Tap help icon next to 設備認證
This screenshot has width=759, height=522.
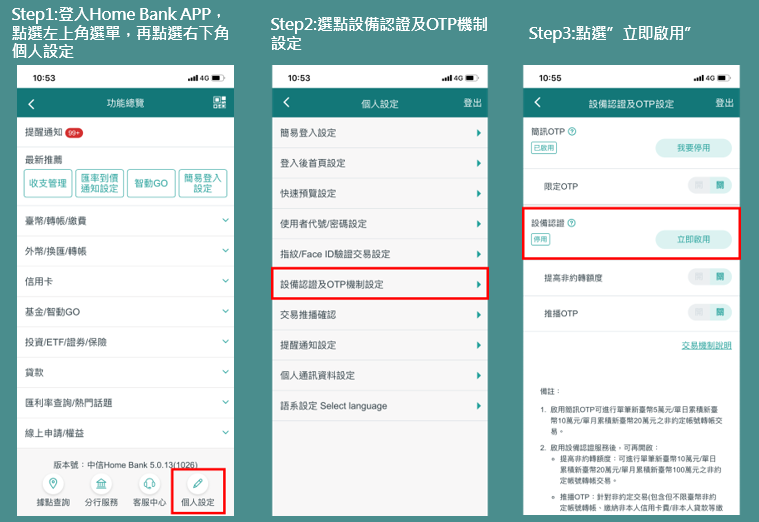[x=572, y=223]
